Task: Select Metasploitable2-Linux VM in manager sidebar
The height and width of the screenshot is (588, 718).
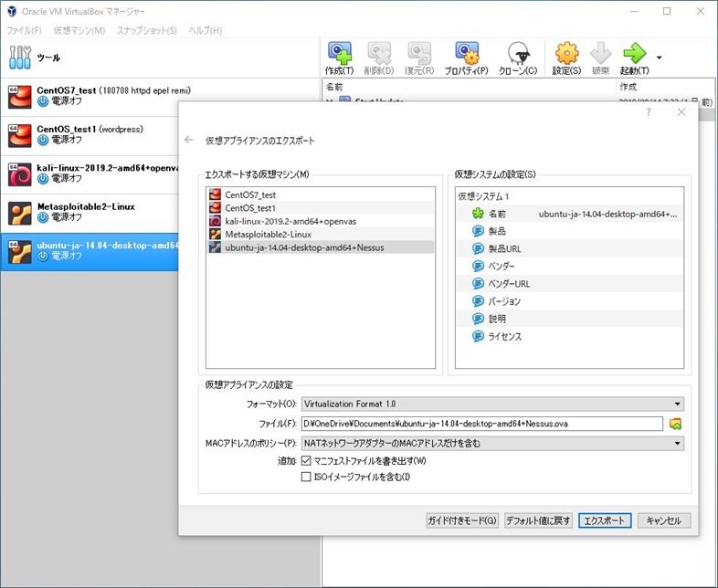Action: click(90, 213)
